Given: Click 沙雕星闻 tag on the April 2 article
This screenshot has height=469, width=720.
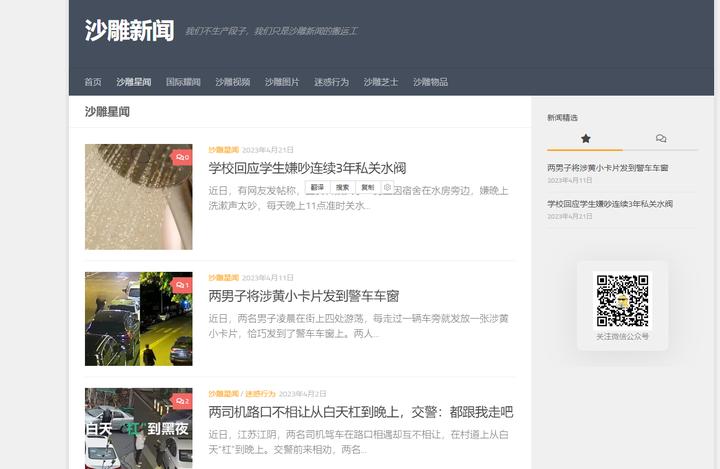Looking at the screenshot, I should [x=224, y=394].
